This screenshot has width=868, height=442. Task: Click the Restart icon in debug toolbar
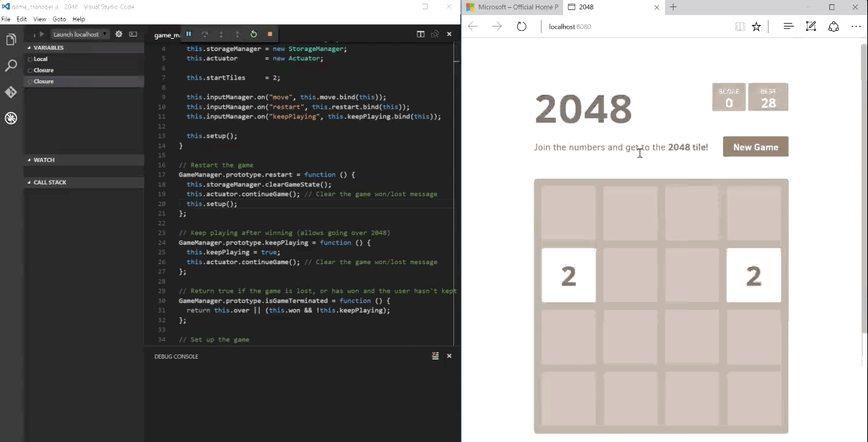tap(253, 34)
